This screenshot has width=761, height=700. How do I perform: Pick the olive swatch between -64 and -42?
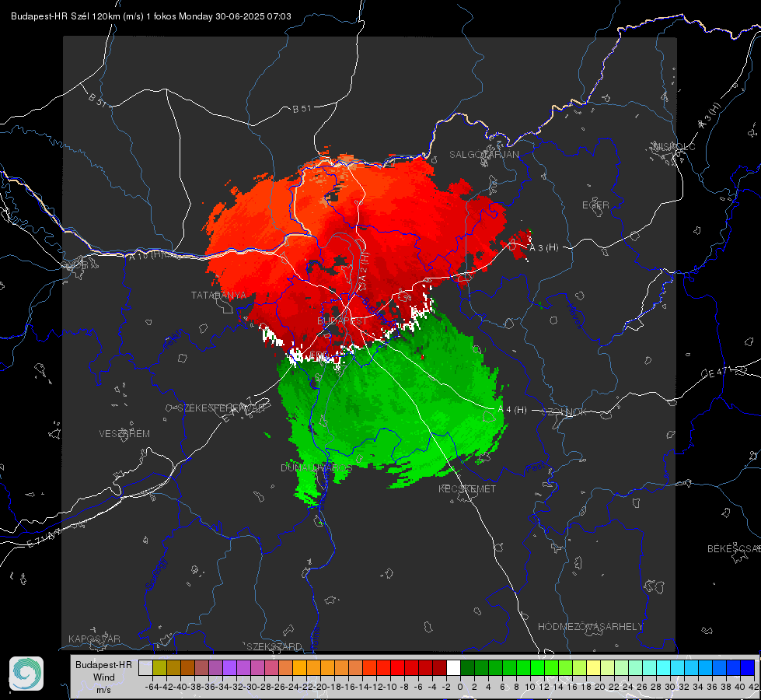159,667
